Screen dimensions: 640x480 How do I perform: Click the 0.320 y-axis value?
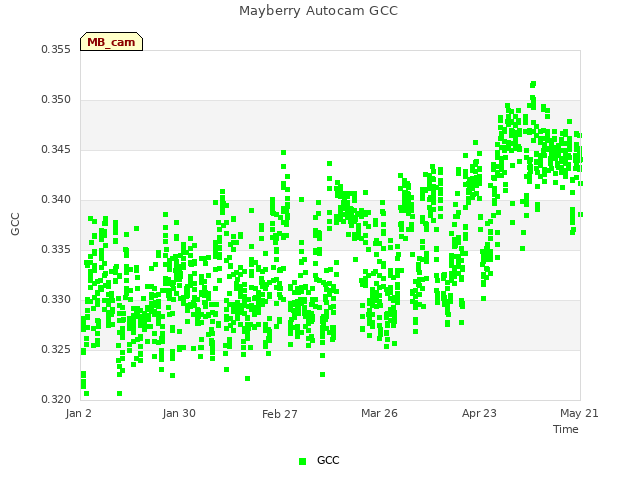coord(56,399)
